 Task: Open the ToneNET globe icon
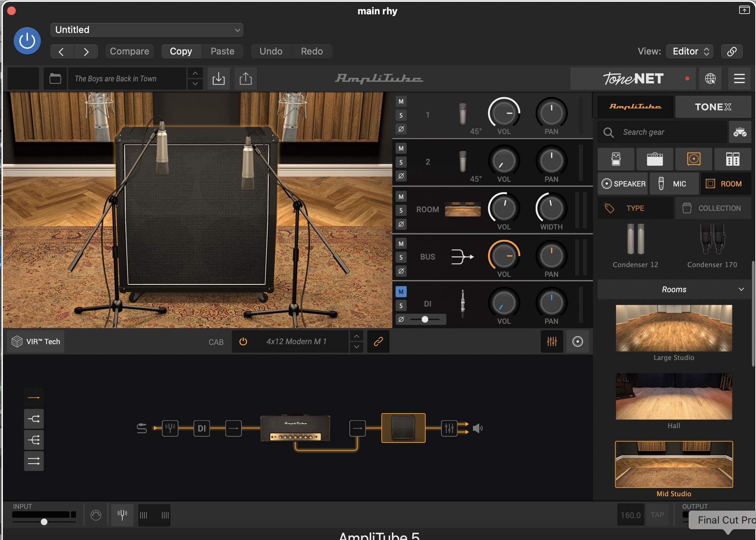pyautogui.click(x=710, y=79)
